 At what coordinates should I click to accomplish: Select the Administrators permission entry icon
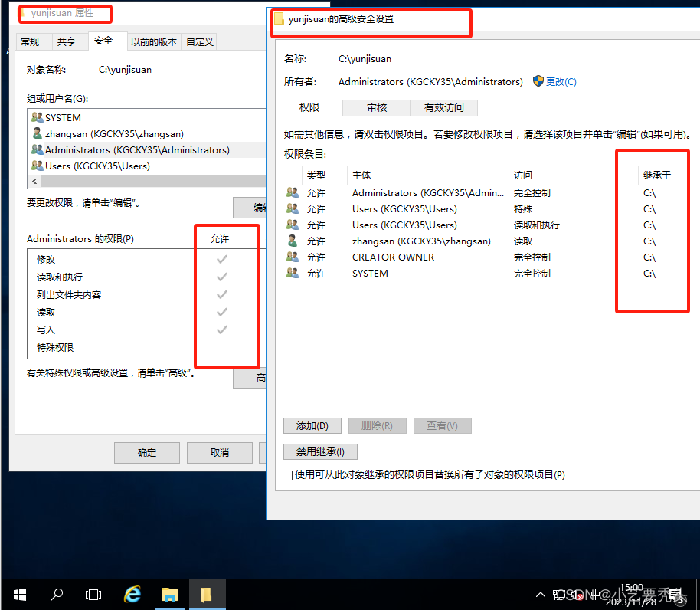point(293,193)
